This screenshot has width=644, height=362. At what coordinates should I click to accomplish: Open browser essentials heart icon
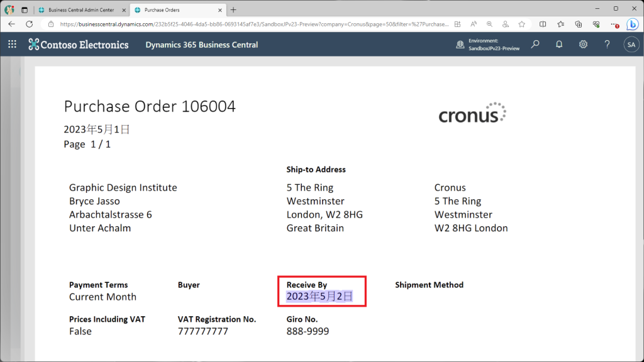(x=596, y=25)
